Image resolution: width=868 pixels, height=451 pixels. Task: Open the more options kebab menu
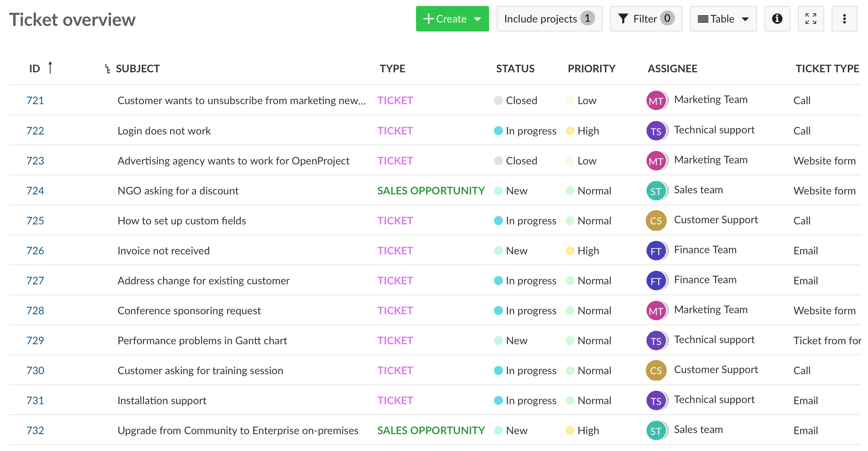click(844, 19)
